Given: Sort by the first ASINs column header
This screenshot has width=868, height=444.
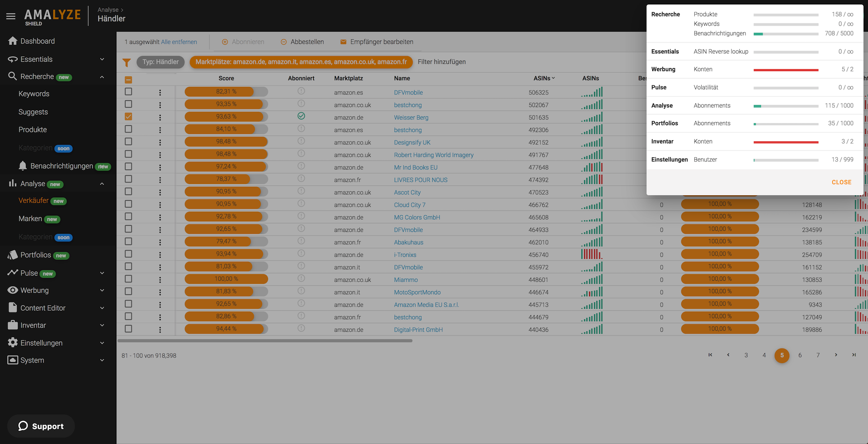Looking at the screenshot, I should (544, 78).
